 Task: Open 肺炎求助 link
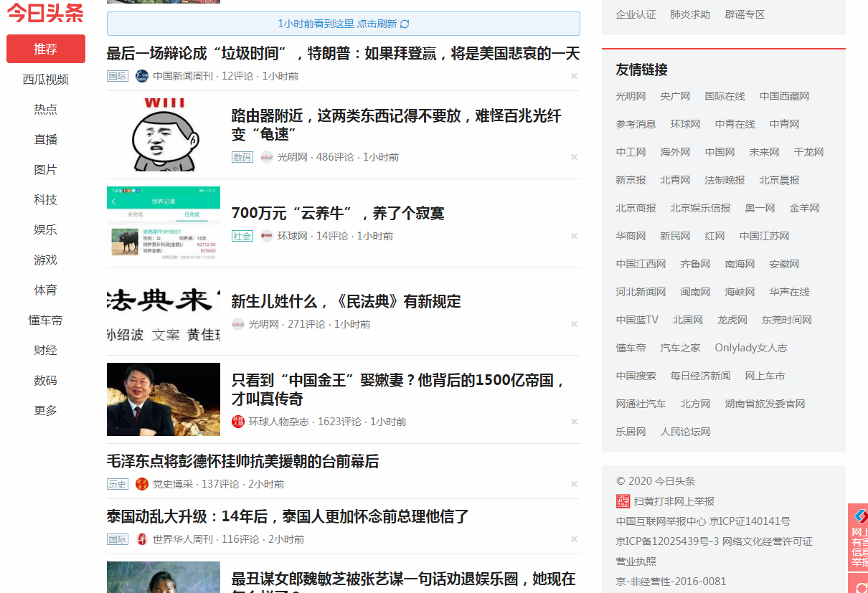(690, 14)
